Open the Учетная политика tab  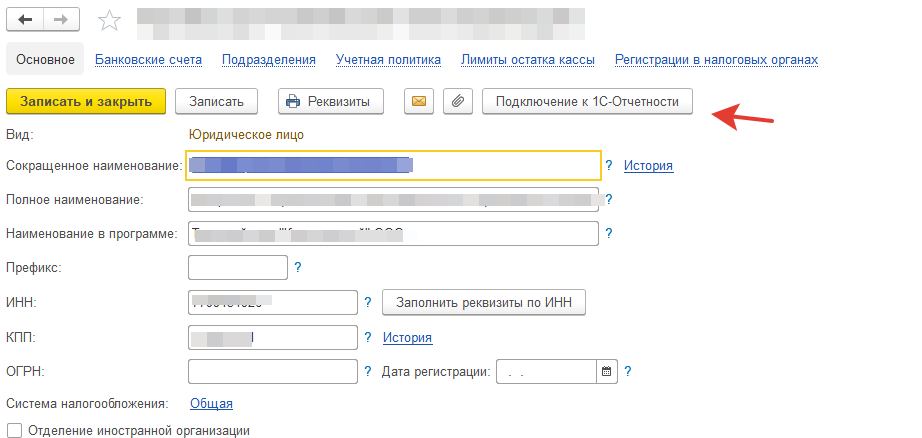point(388,59)
